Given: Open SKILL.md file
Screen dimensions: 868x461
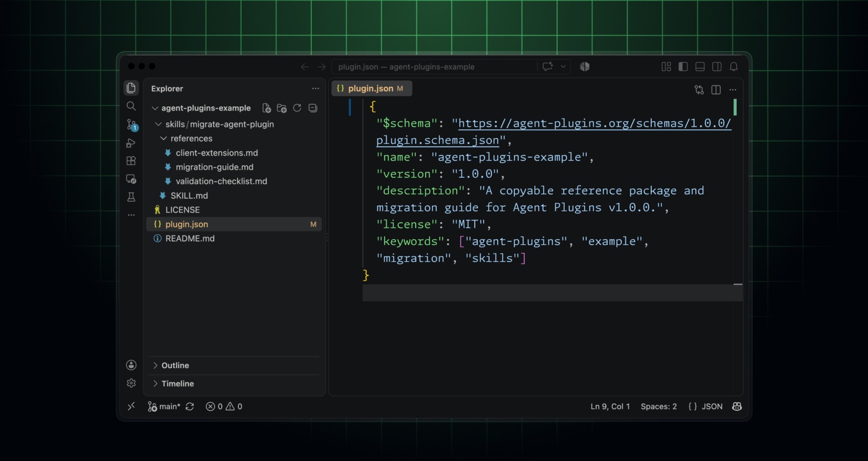Looking at the screenshot, I should click(234, 196).
